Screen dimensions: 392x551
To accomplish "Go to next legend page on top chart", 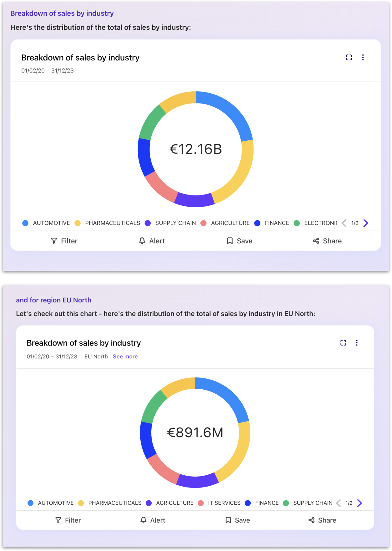I will coord(366,223).
